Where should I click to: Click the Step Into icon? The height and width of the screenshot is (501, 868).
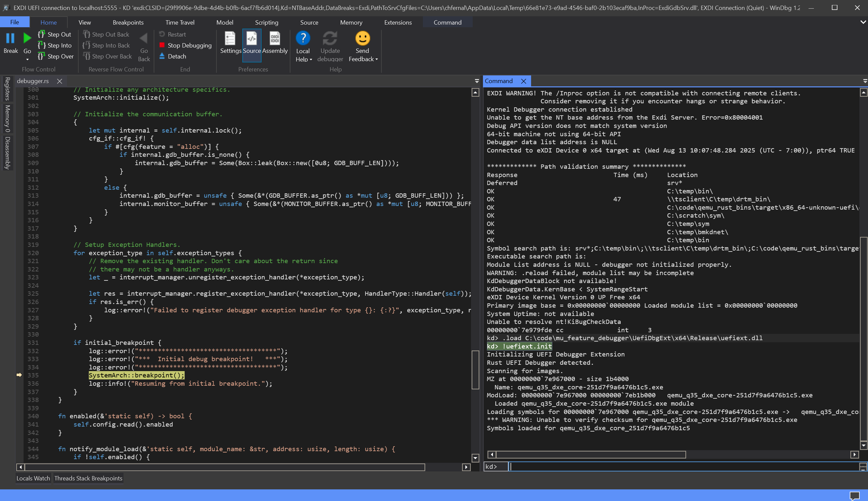[41, 46]
